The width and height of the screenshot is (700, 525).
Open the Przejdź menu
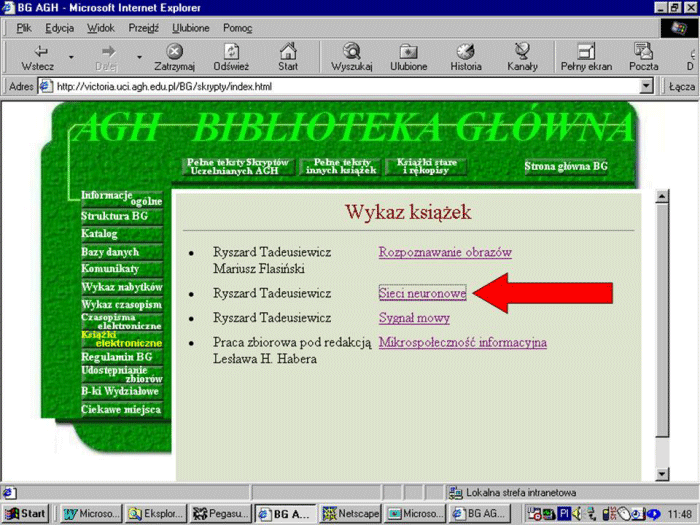point(143,28)
